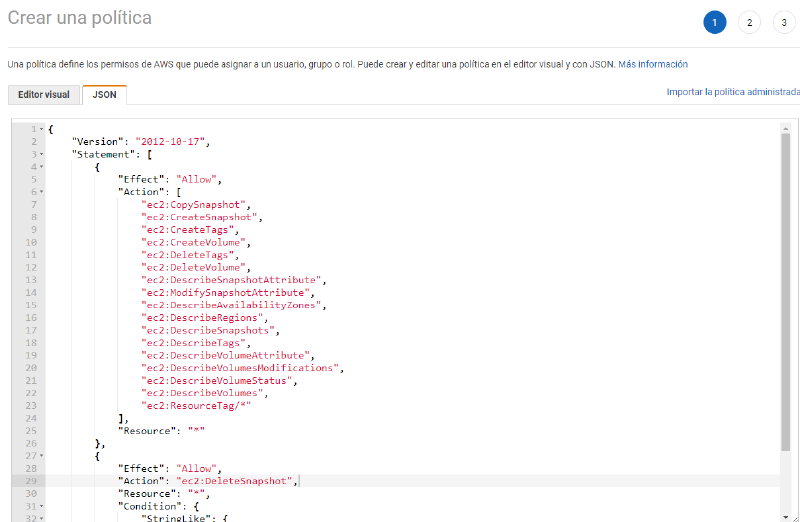Collapse the Action array fold on line 6

click(41, 192)
